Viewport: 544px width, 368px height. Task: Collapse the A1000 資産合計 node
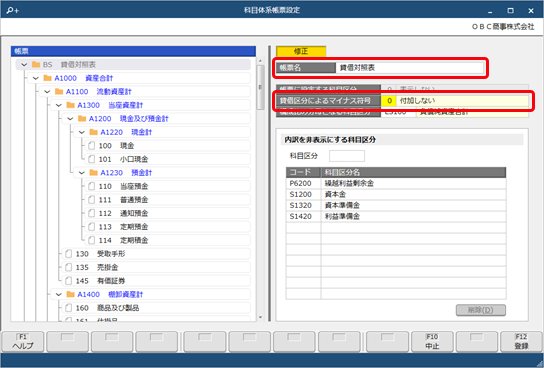coord(35,78)
